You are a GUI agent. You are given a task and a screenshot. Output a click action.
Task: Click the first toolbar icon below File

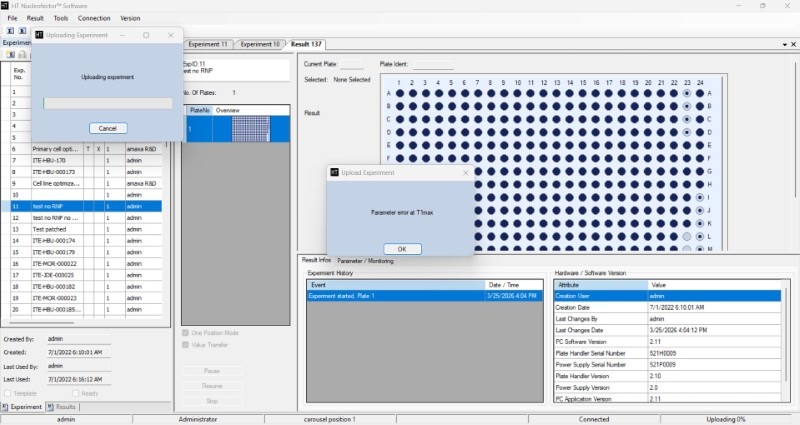pos(9,31)
